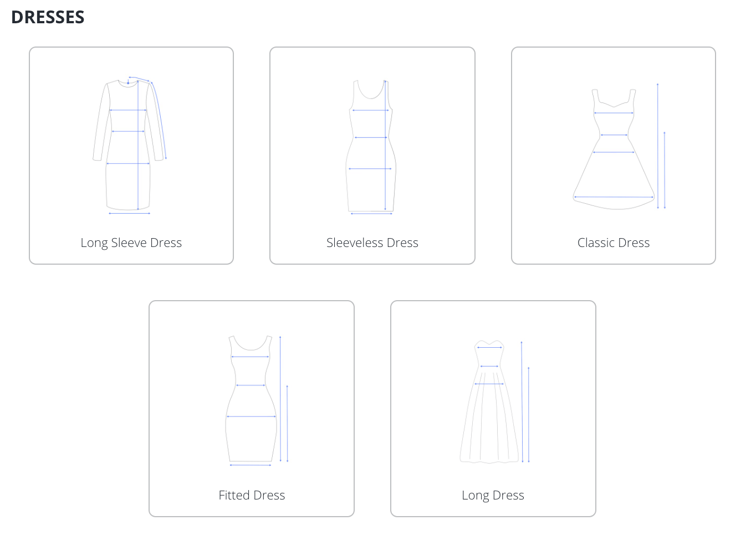
Task: Select the Long Dress label
Action: [493, 495]
